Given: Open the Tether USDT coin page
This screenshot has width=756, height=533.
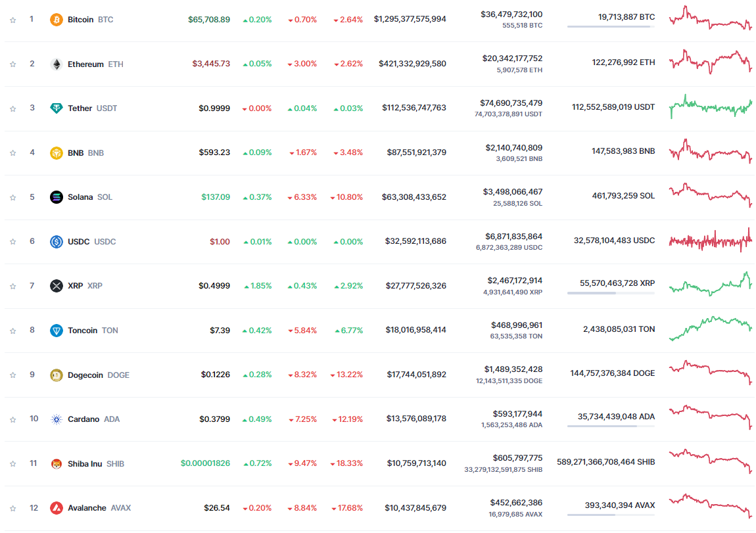Looking at the screenshot, I should [93, 108].
